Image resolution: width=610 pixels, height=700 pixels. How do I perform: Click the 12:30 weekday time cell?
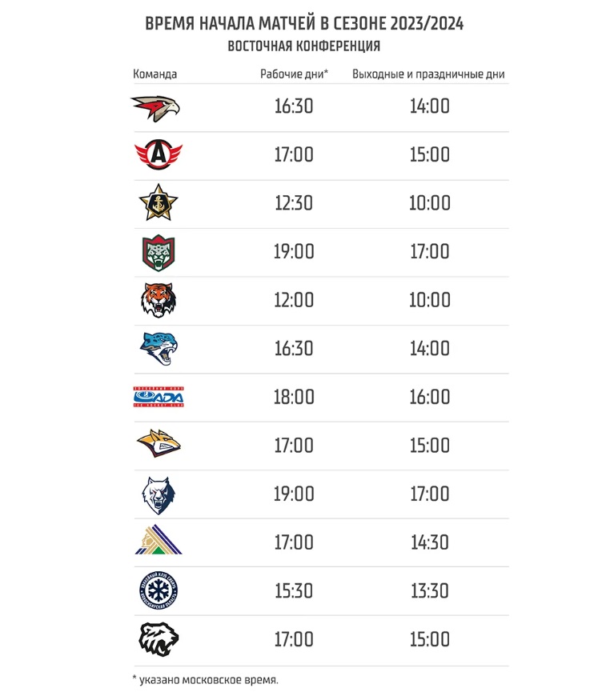point(294,203)
